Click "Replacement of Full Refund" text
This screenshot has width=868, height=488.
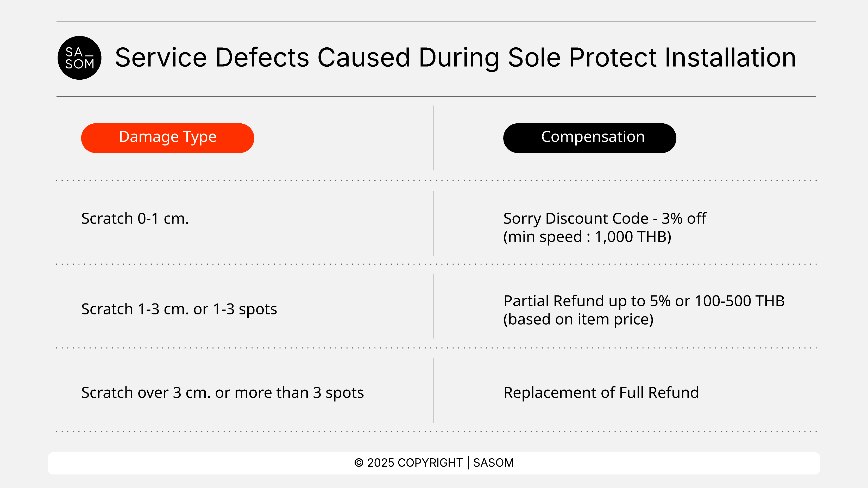[601, 393]
